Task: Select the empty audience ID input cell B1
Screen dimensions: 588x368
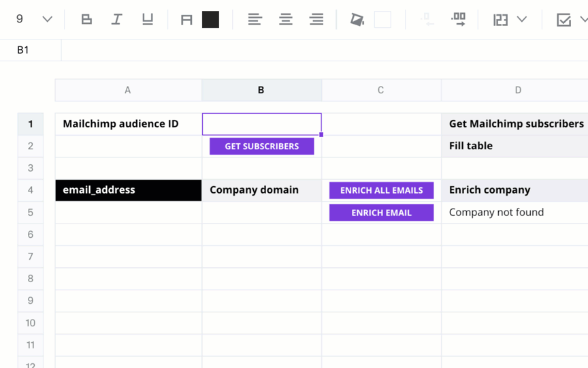Action: pyautogui.click(x=262, y=124)
